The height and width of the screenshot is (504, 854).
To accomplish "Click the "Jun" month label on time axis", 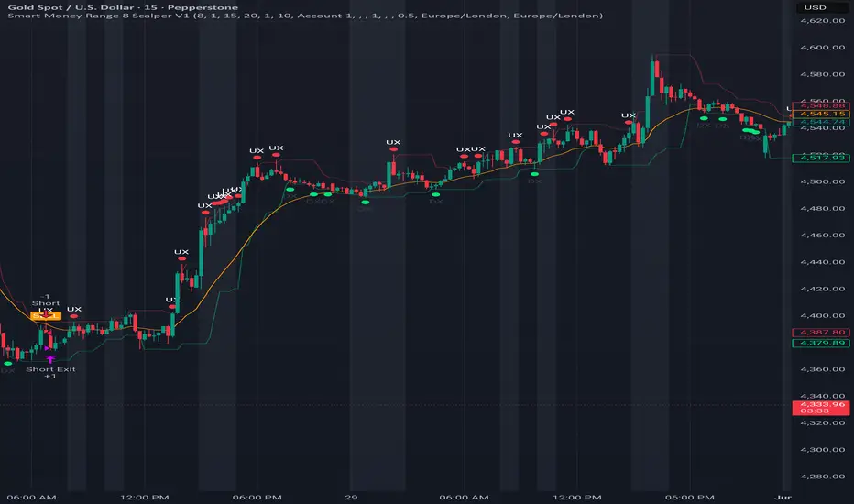I will (783, 497).
